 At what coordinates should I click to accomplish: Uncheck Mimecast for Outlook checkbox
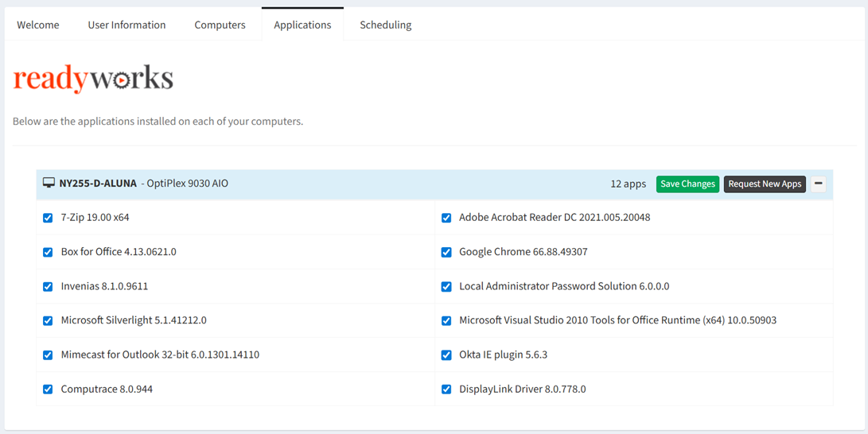tap(48, 355)
